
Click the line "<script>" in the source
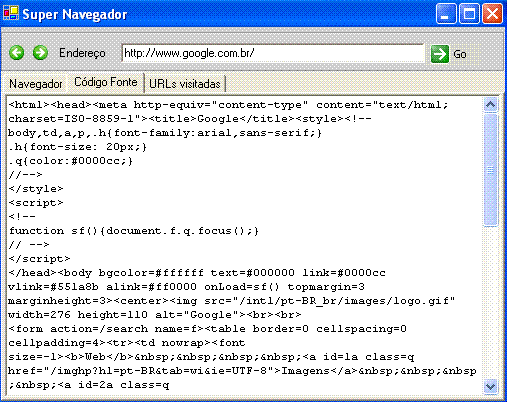(x=36, y=203)
